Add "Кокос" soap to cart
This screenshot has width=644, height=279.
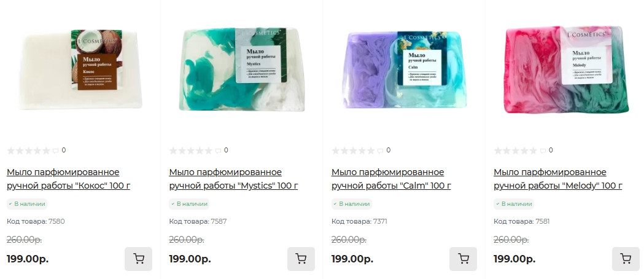tap(138, 259)
